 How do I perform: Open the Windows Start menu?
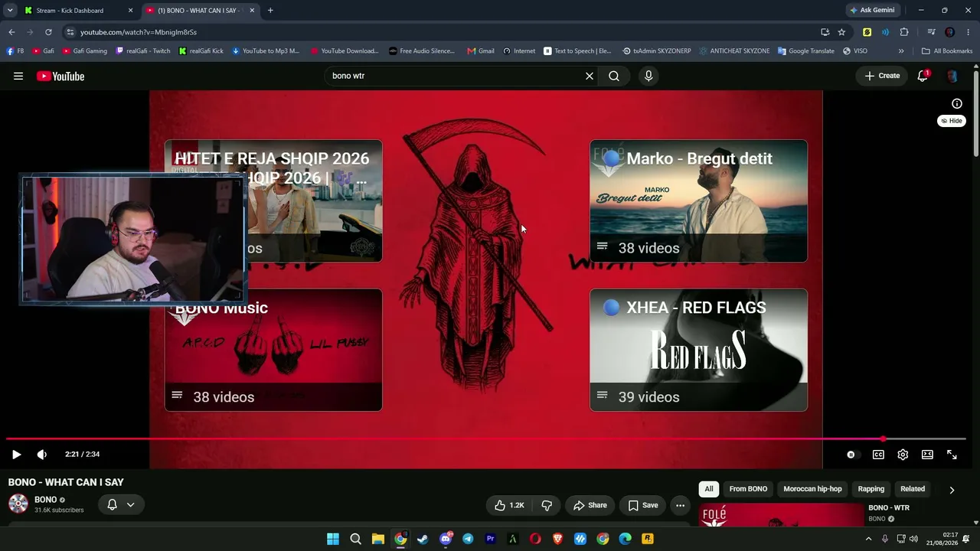(x=333, y=539)
